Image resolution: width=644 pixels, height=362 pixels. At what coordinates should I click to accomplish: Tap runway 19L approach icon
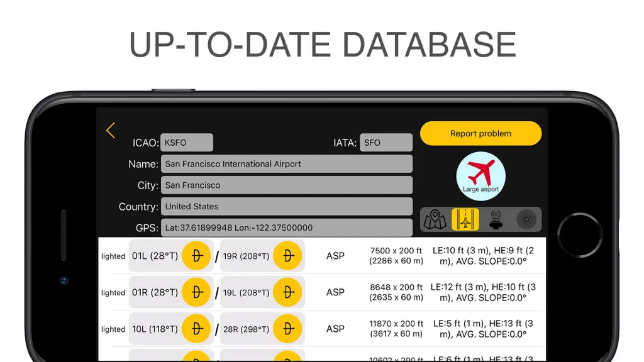(x=287, y=292)
